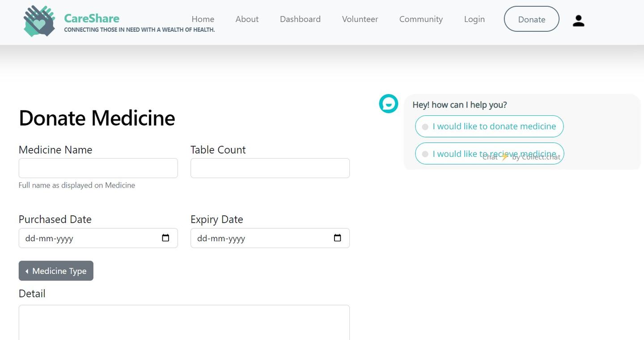Open the Community page
Viewport: 644px width, 340px height.
click(421, 19)
